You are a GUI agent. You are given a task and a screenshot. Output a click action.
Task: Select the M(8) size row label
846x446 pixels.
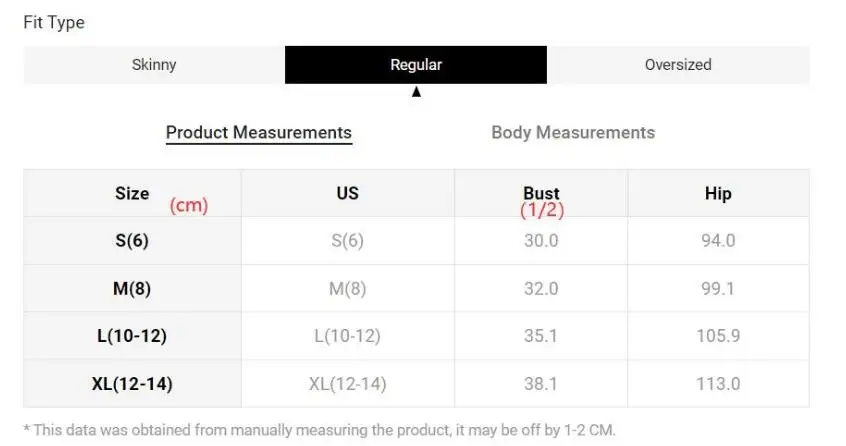pyautogui.click(x=132, y=289)
